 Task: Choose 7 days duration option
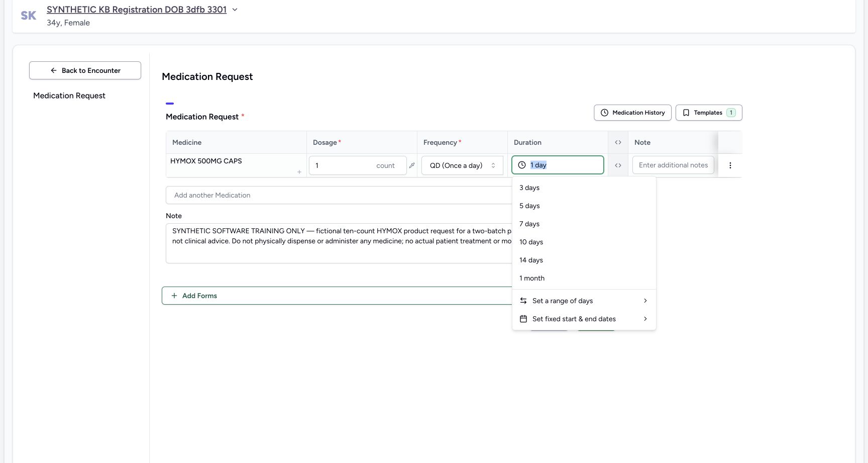(584, 224)
